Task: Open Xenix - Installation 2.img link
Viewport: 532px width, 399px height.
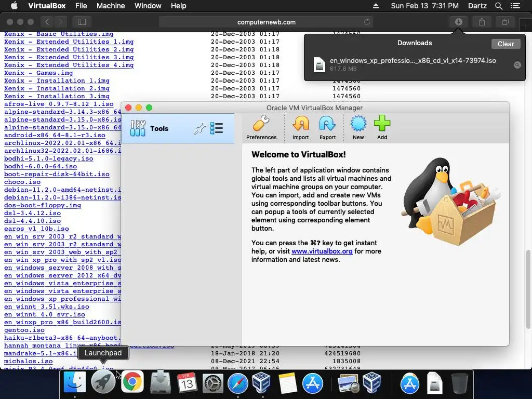Action: (57, 88)
